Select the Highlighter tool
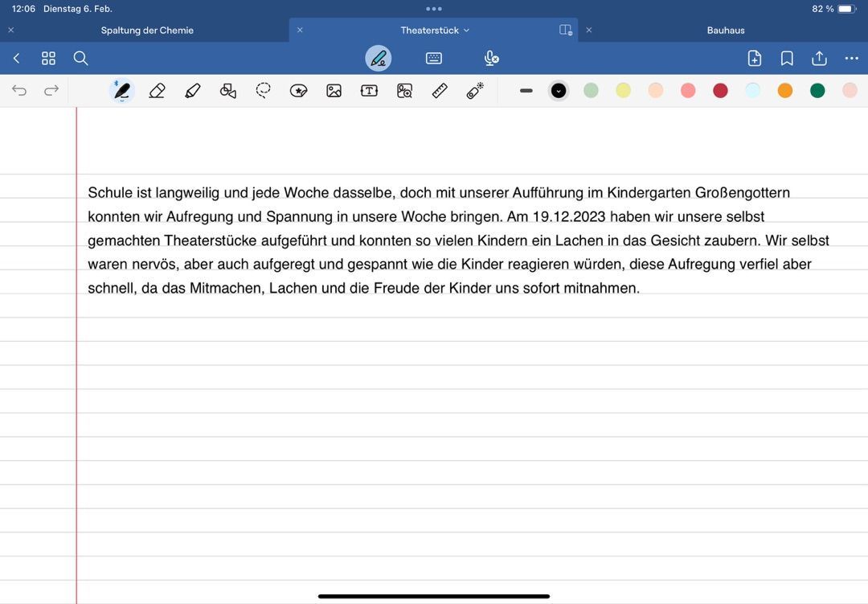Viewport: 868px width, 604px height. pos(193,91)
